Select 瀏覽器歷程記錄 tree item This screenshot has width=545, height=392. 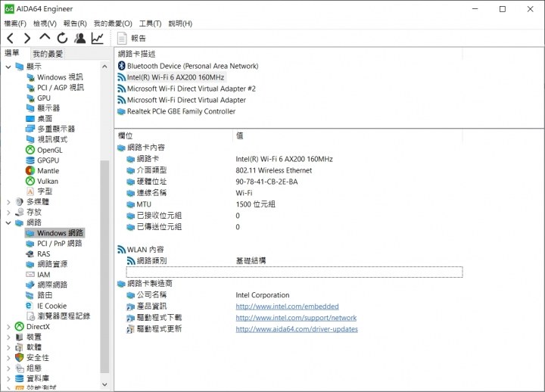[64, 316]
